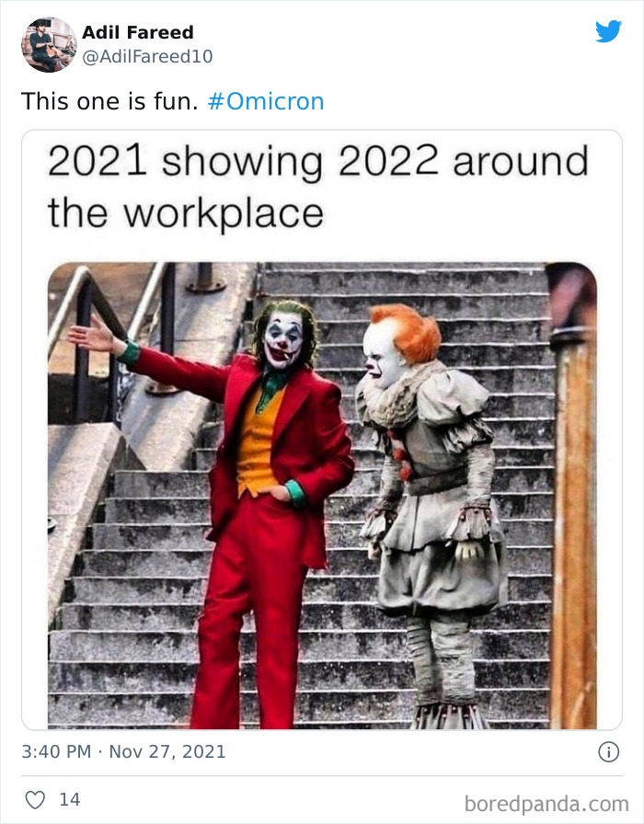
Task: Click Pennywise's orange hair
Action: (x=410, y=331)
